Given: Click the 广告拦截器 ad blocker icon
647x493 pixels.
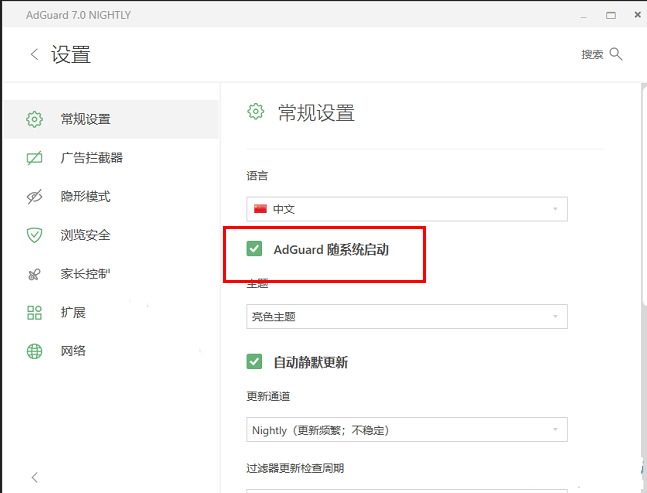Looking at the screenshot, I should [34, 158].
